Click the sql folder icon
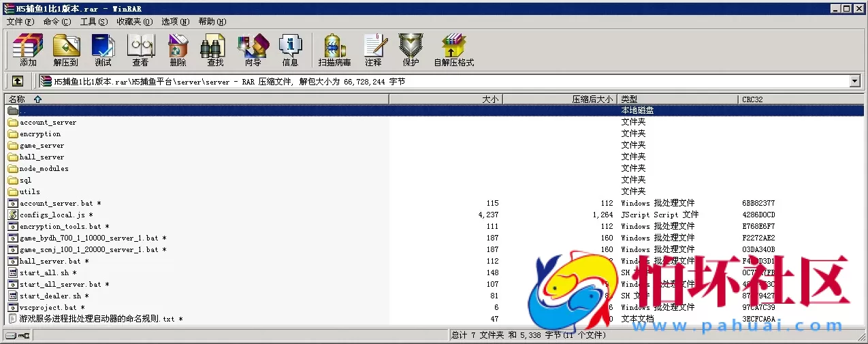The height and width of the screenshot is (344, 868). (x=13, y=180)
